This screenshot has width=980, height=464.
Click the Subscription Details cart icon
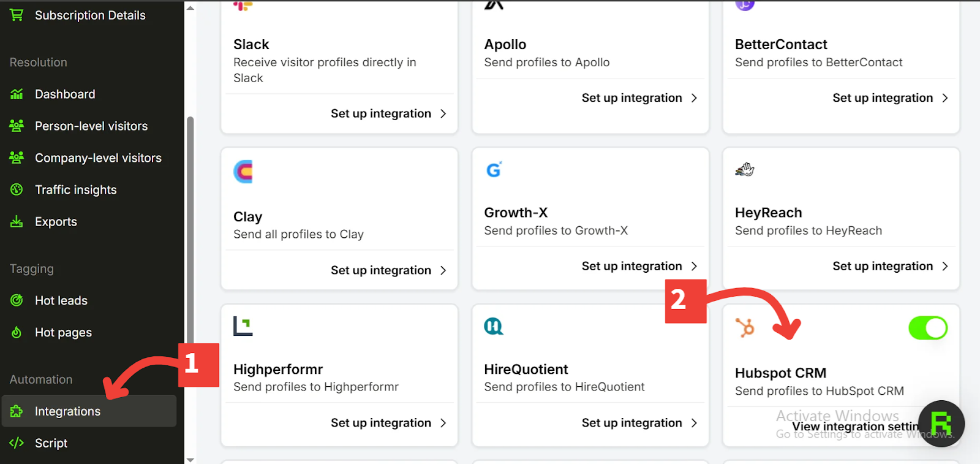click(x=17, y=15)
